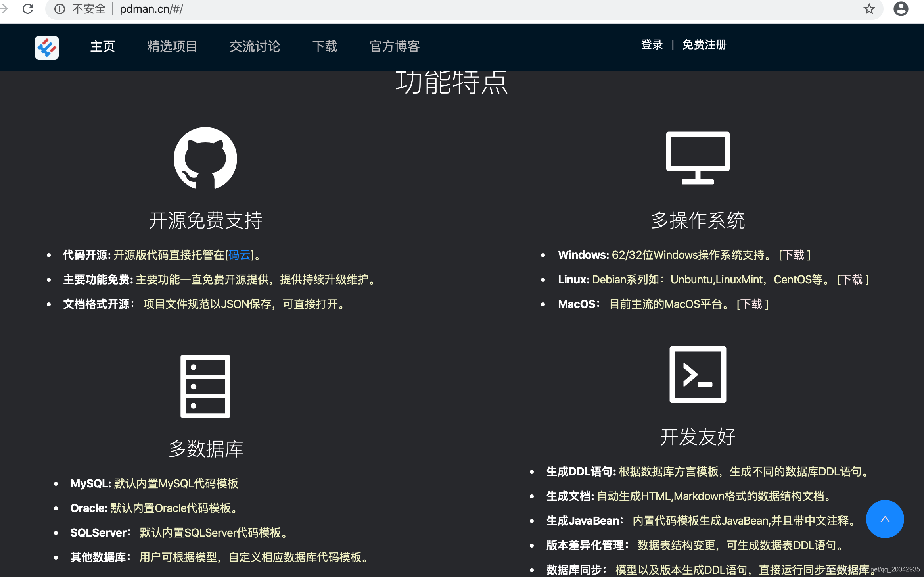924x577 pixels.
Task: Click the terminal command prompt icon
Action: 698,374
